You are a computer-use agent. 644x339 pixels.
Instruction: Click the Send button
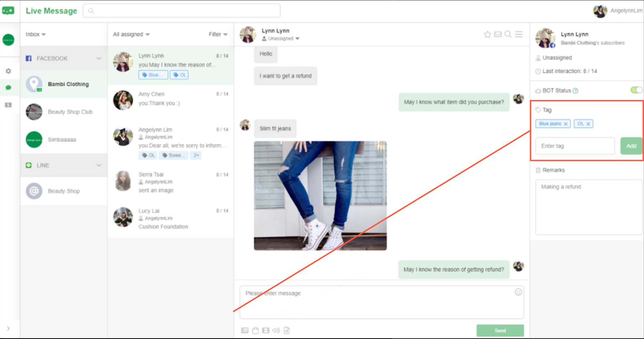tap(500, 331)
